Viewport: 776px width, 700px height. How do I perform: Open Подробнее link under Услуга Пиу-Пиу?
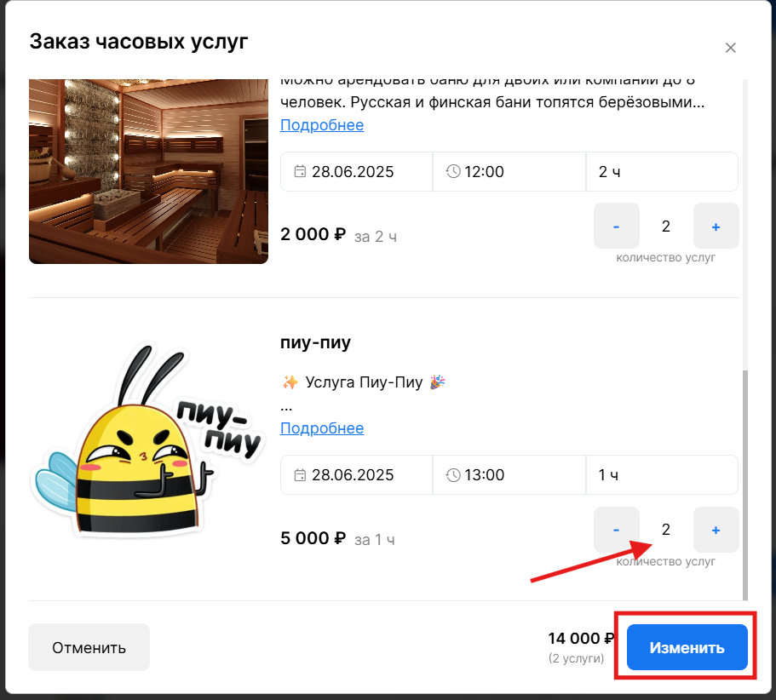(322, 427)
